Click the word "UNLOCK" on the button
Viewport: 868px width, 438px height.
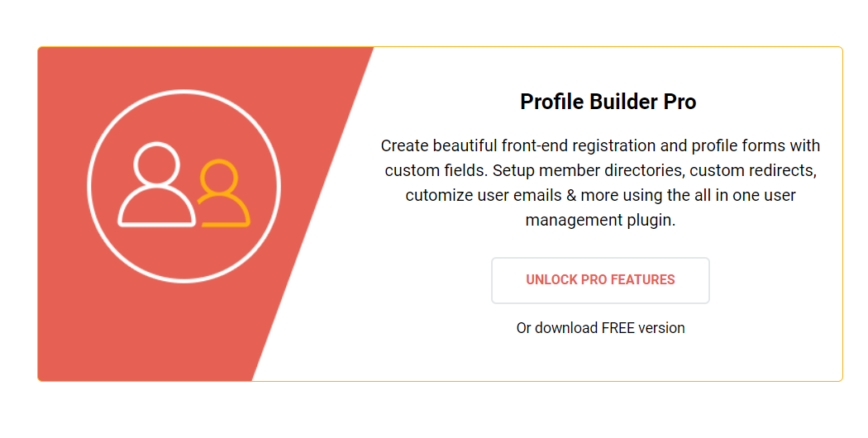click(x=551, y=280)
